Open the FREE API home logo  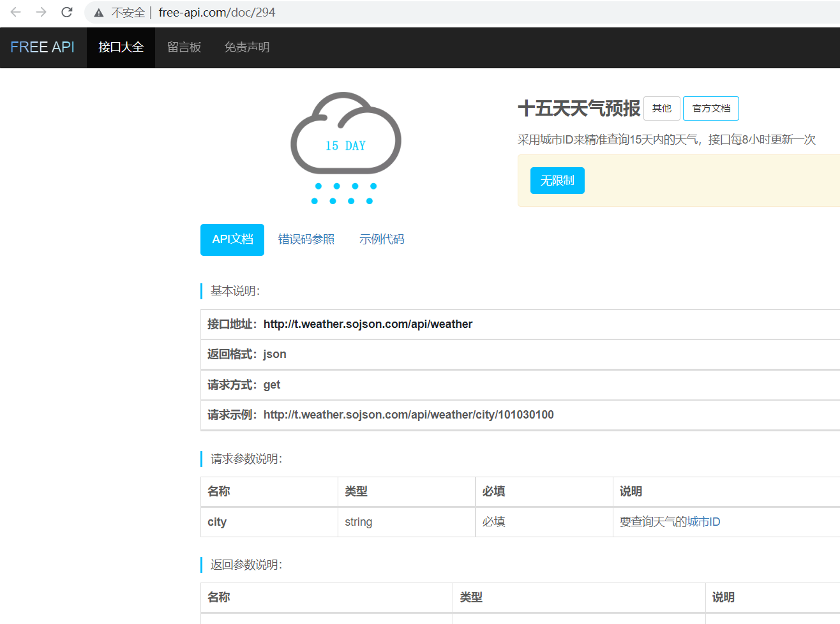(x=43, y=47)
